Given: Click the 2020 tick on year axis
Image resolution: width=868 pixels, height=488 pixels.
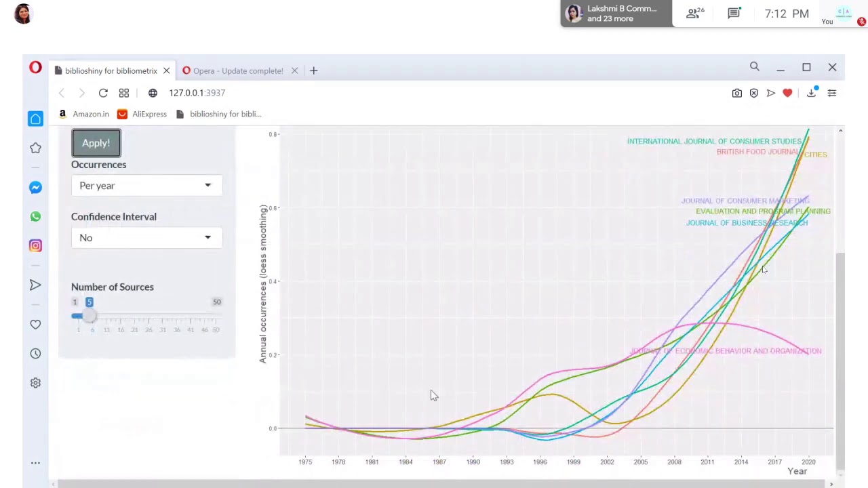Looking at the screenshot, I should [x=808, y=462].
